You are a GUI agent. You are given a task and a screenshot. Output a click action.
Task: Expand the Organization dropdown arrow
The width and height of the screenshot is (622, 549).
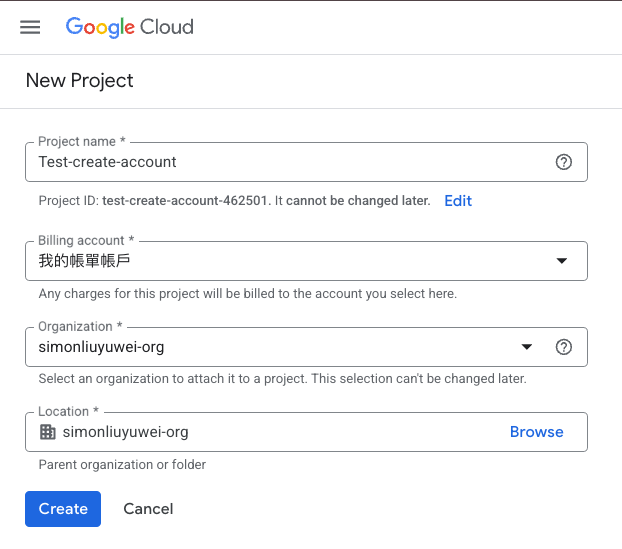[x=527, y=347]
